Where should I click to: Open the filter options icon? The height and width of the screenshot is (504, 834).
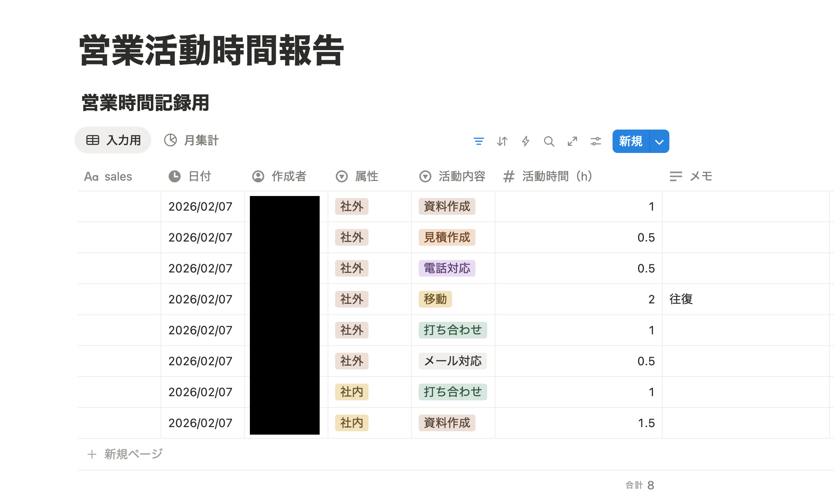[479, 142]
